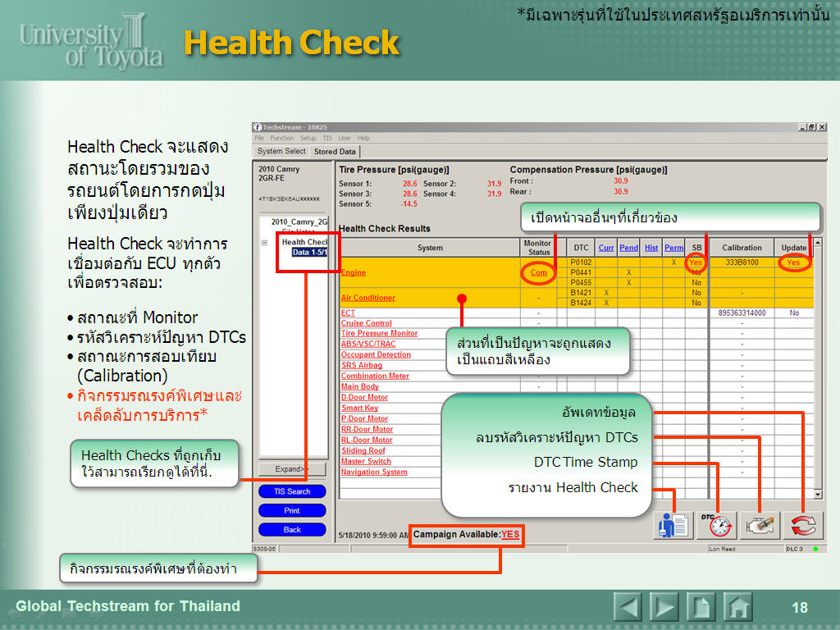Click the Curr column header
The height and width of the screenshot is (630, 840).
(606, 248)
